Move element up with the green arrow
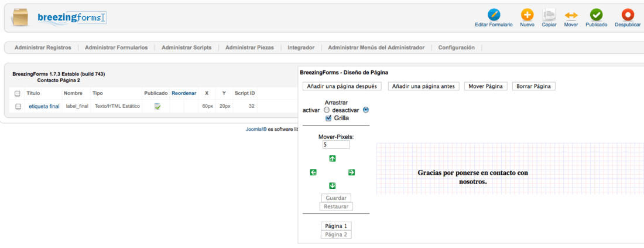The height and width of the screenshot is (248, 644). (333, 158)
